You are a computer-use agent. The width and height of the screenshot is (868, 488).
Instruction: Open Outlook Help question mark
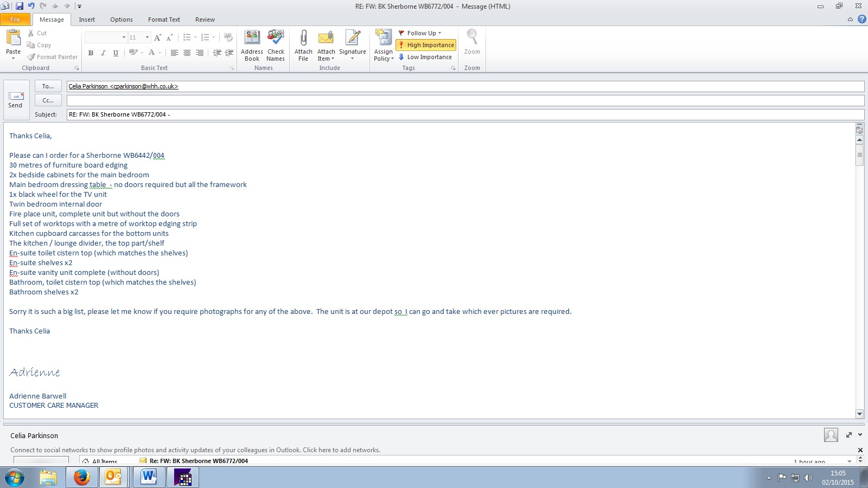[861, 19]
